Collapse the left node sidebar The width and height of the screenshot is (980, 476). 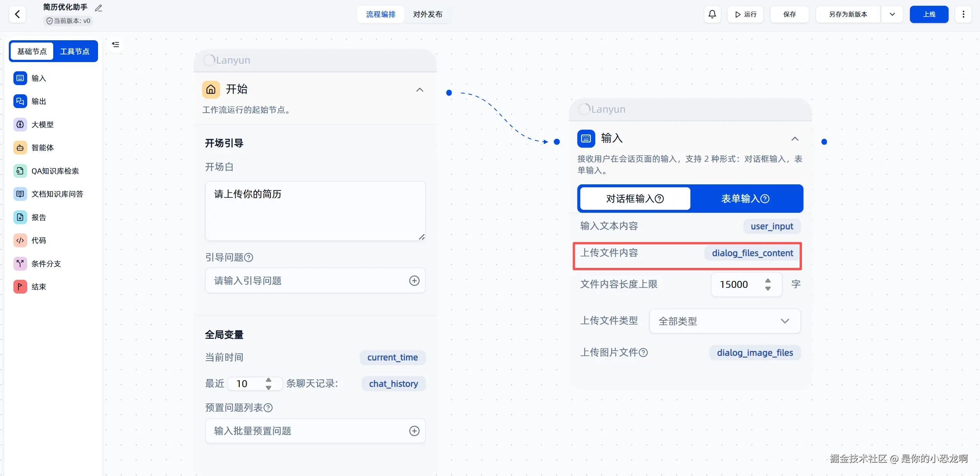click(115, 44)
